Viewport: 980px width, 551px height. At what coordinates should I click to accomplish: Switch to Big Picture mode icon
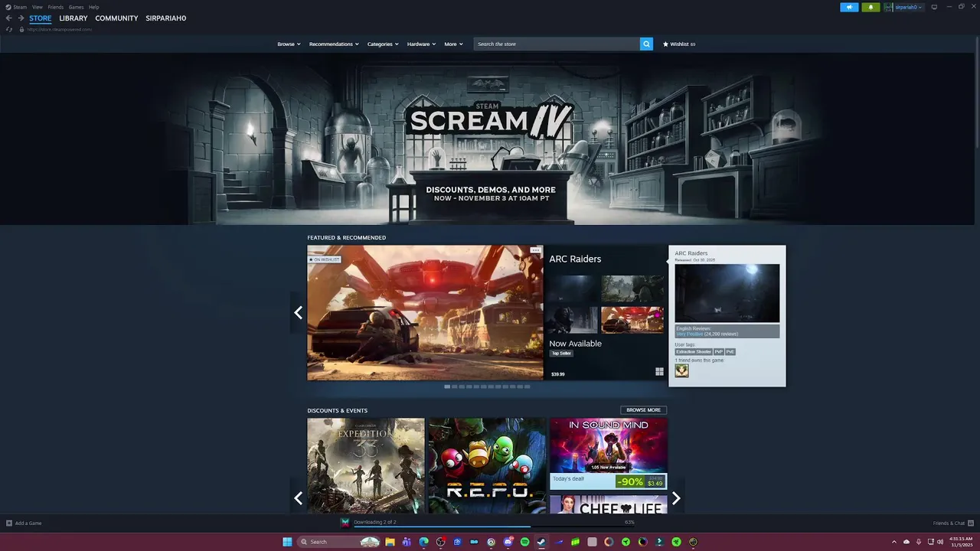[934, 7]
